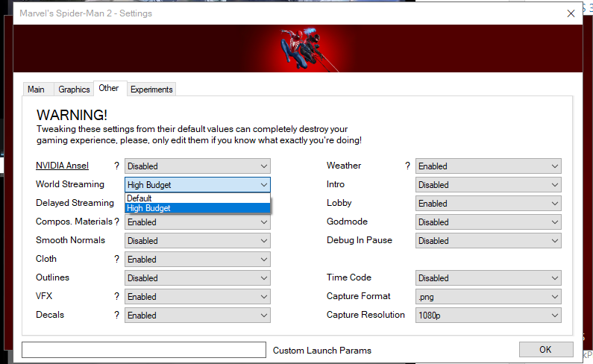Click the Delayed Streaming label
This screenshot has width=593, height=364.
tap(75, 203)
